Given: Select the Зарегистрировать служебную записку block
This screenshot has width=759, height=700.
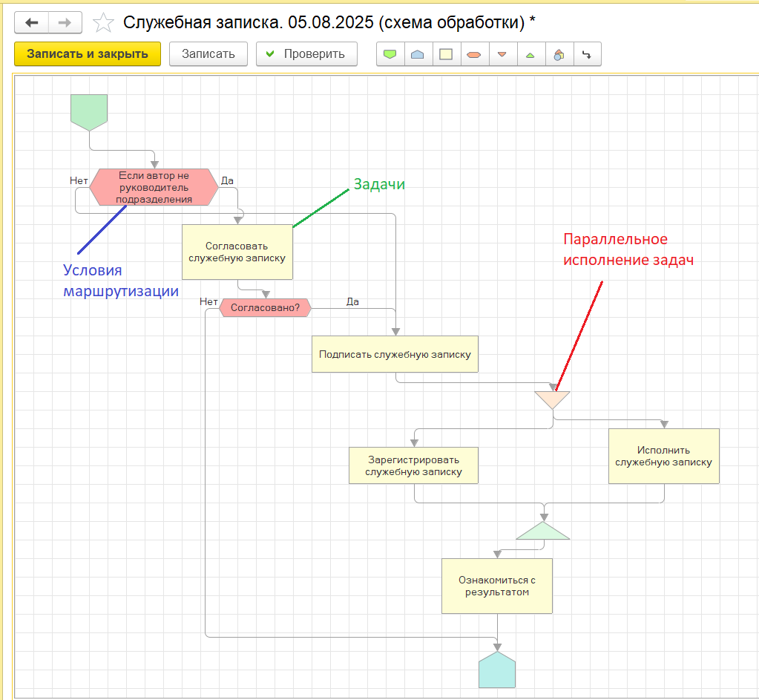Looking at the screenshot, I should click(x=413, y=465).
